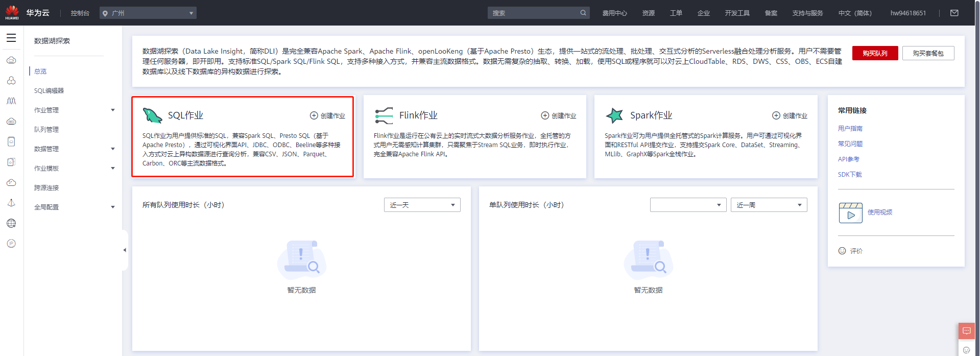Viewport: 980px width, 356px height.
Task: Select 总览 in the sidebar
Action: [40, 72]
